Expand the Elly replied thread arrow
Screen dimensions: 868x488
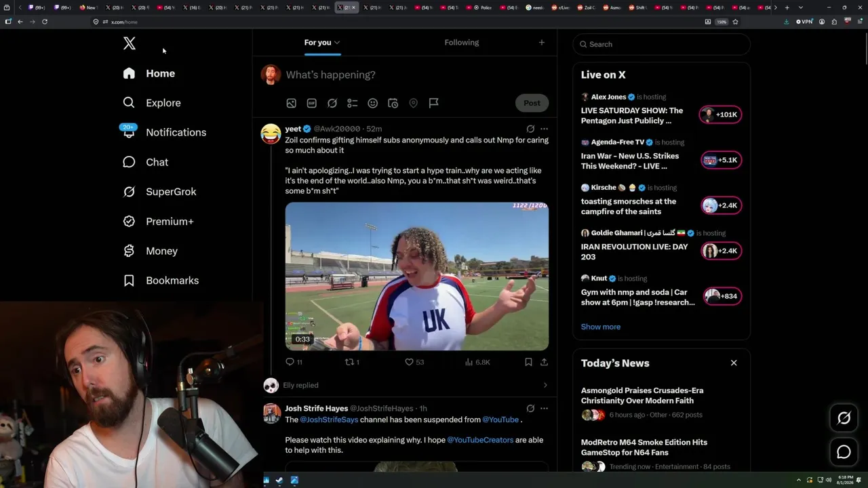pyautogui.click(x=545, y=385)
